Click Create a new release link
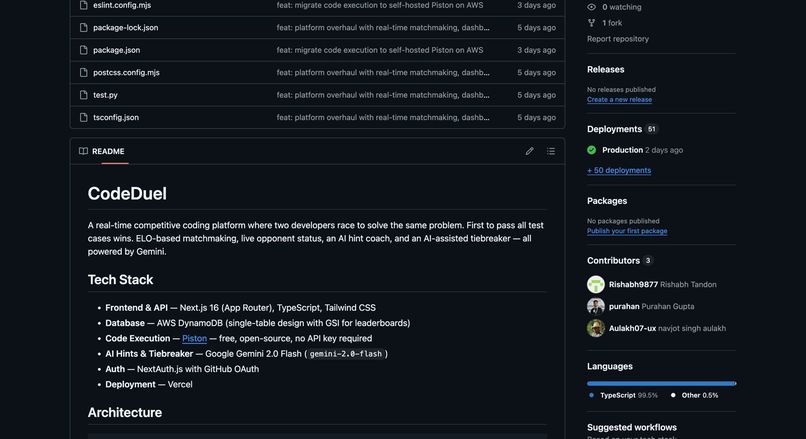Viewport: 806px width, 439px height. pyautogui.click(x=619, y=100)
